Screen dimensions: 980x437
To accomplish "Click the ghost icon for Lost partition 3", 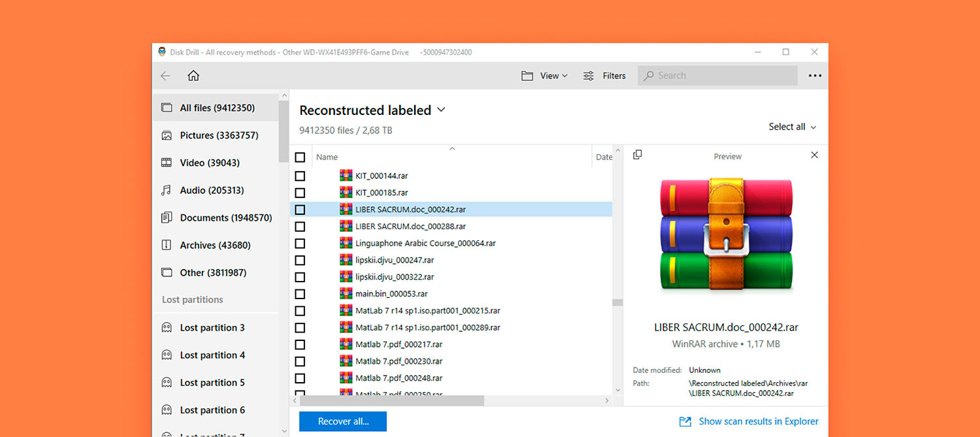I will 167,328.
